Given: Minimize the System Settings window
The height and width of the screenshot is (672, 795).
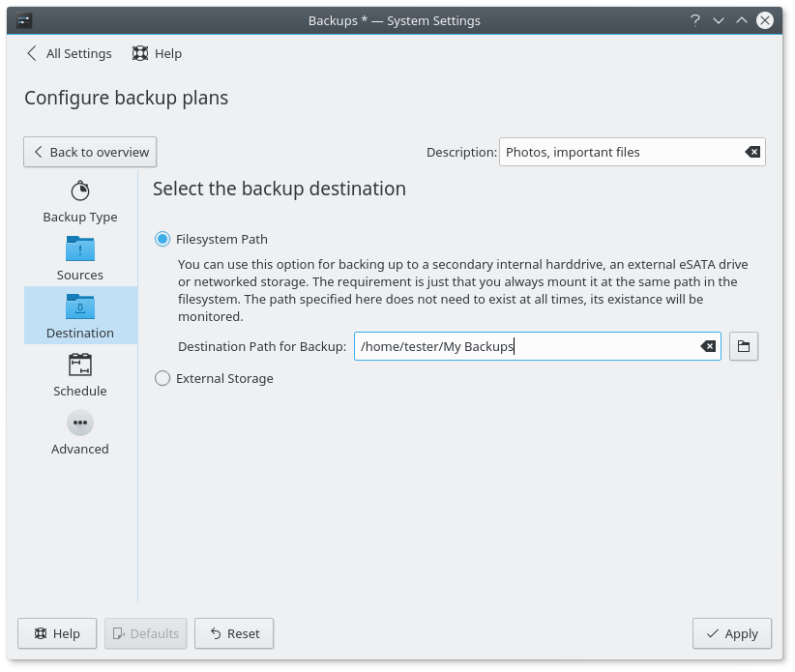Looking at the screenshot, I should (x=719, y=20).
